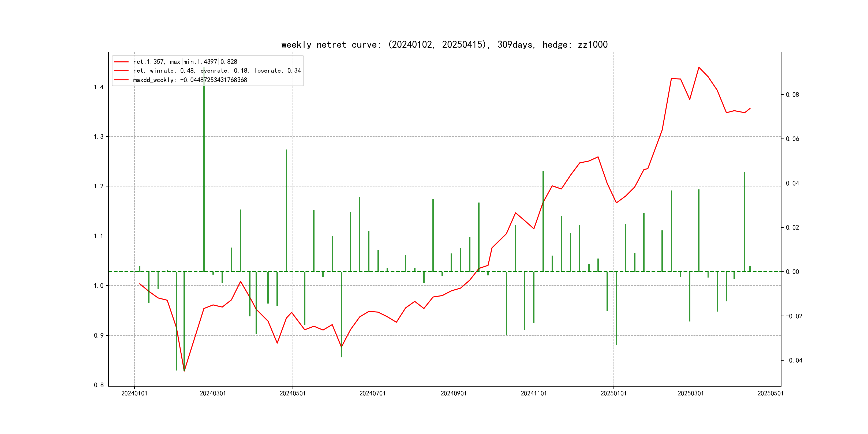Viewport: 868px width, 434px height.
Task: Click the 20240301 x-axis date label
Action: tap(213, 393)
